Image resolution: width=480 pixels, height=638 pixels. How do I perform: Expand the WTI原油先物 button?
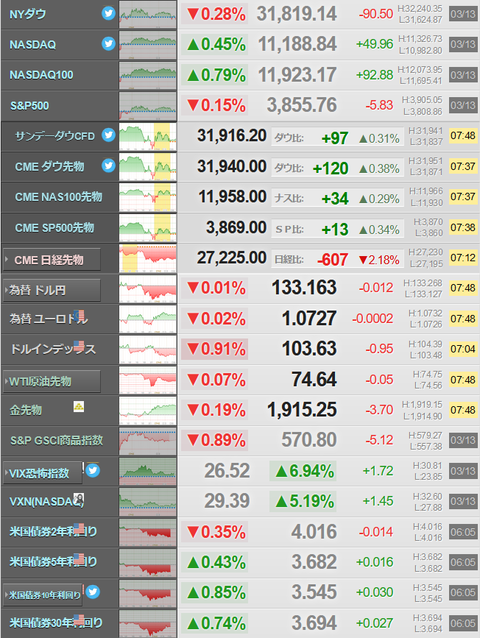coord(52,381)
